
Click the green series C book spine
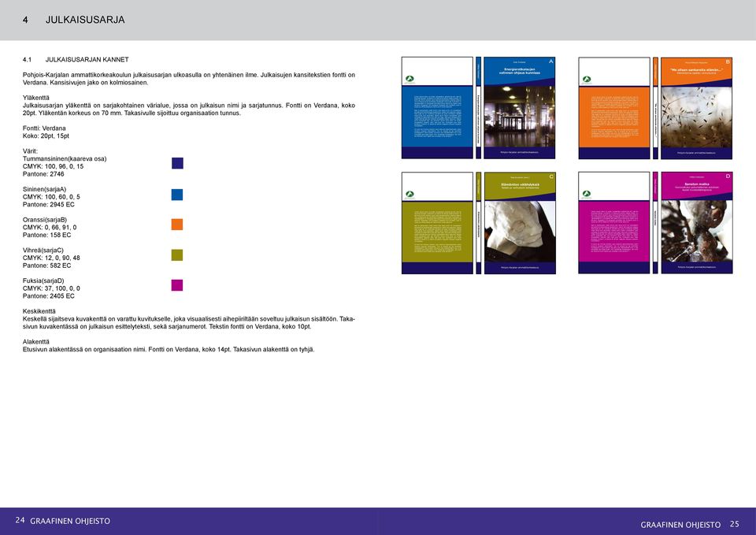[x=478, y=223]
